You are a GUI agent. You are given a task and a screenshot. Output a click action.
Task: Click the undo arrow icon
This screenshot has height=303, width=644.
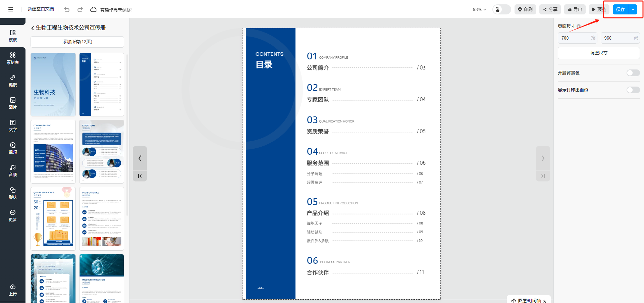[x=67, y=9]
